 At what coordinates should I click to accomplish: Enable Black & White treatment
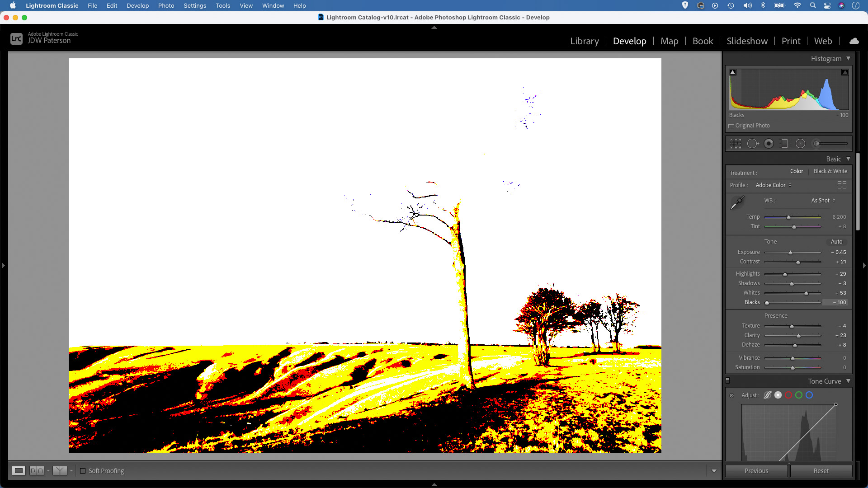tap(830, 172)
